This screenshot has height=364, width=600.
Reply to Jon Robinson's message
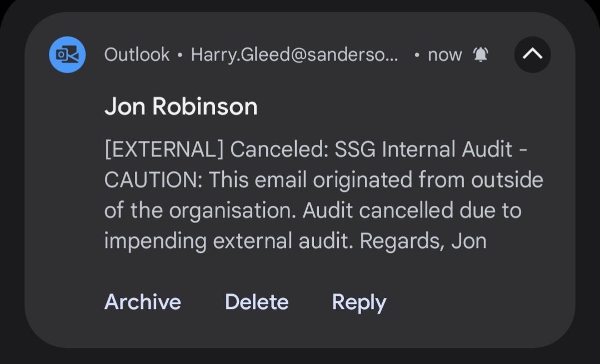coord(359,302)
